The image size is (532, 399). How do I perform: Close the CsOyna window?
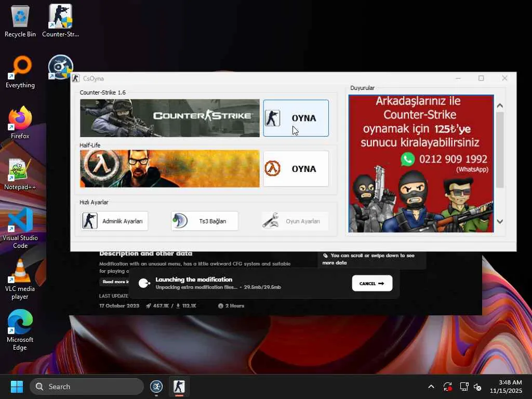(x=504, y=78)
